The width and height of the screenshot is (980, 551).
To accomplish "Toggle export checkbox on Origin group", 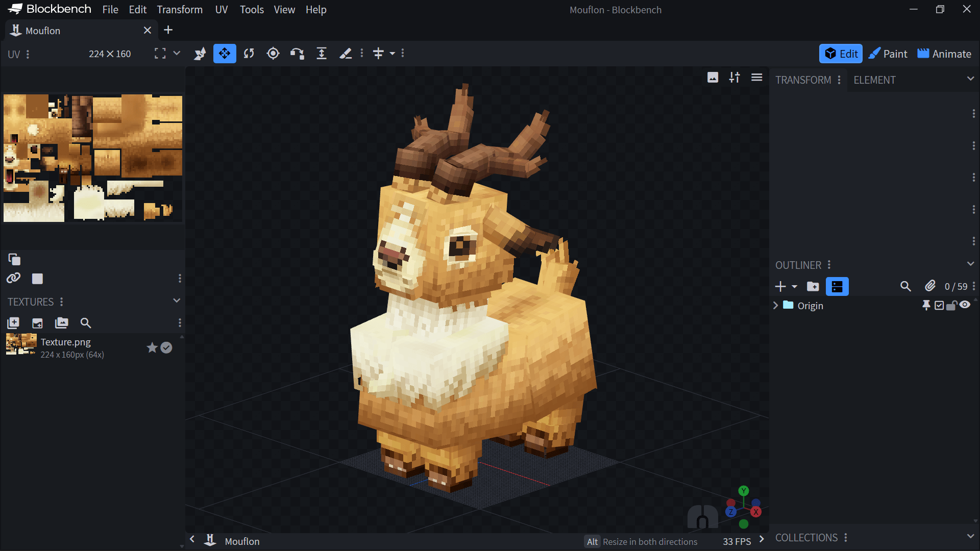I will tap(939, 306).
